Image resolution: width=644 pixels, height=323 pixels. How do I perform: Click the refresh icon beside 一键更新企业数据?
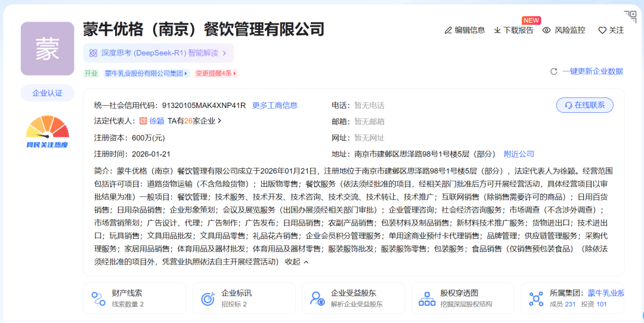[553, 72]
